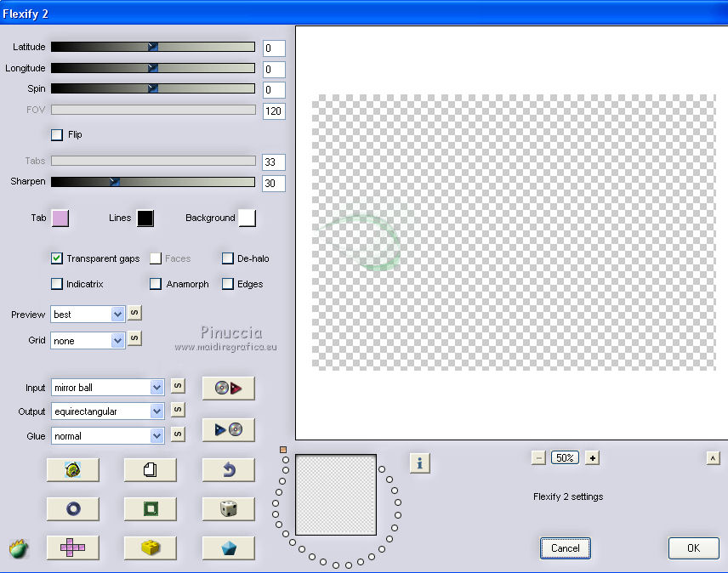Pick the Lines color swatch
Viewport: 728px width, 573px height.
click(x=145, y=218)
